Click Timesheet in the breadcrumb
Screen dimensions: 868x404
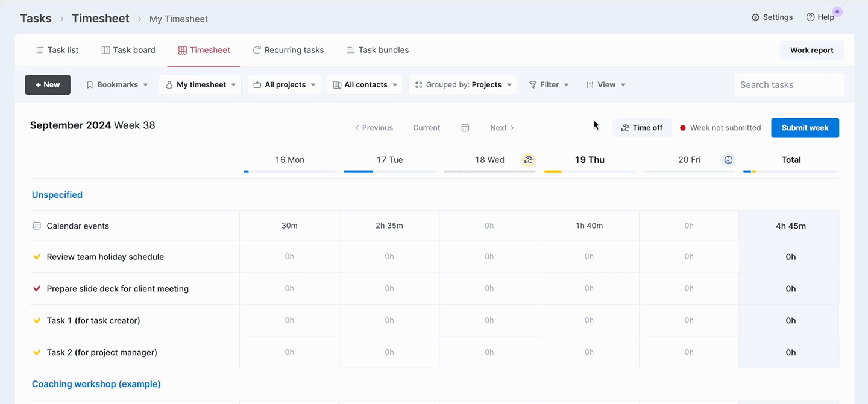tap(101, 19)
